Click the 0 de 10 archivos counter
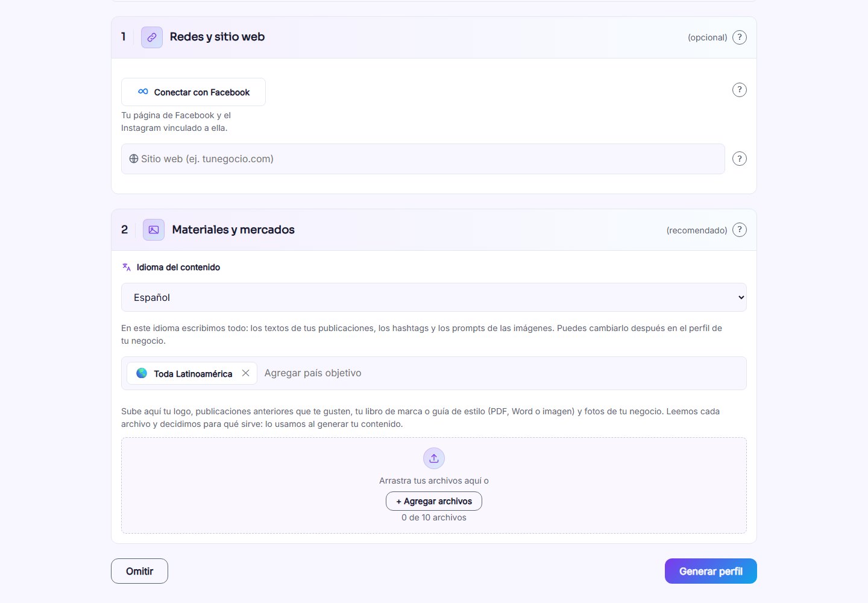Image resolution: width=868 pixels, height=603 pixels. tap(434, 517)
